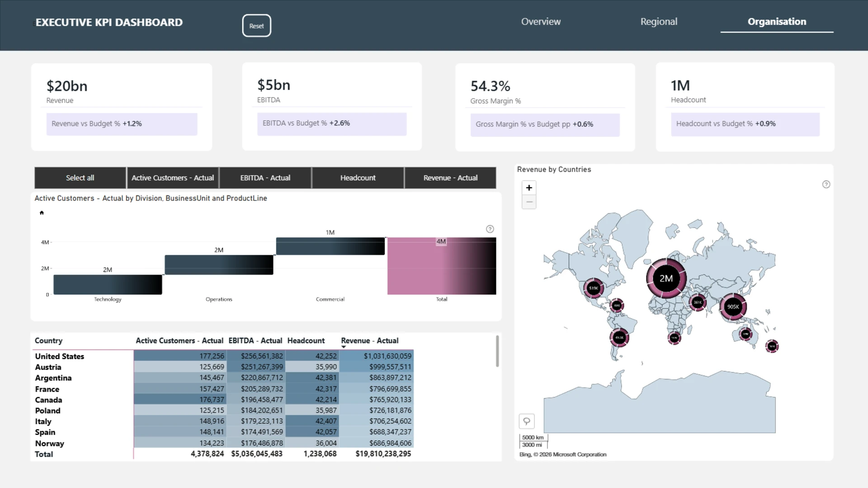This screenshot has width=868, height=488.
Task: Expand the Commercial division bar
Action: coord(330,246)
